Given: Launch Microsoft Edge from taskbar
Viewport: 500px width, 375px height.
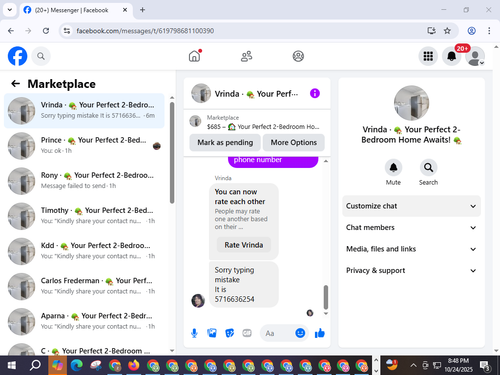Looking at the screenshot, I should click(x=77, y=365).
